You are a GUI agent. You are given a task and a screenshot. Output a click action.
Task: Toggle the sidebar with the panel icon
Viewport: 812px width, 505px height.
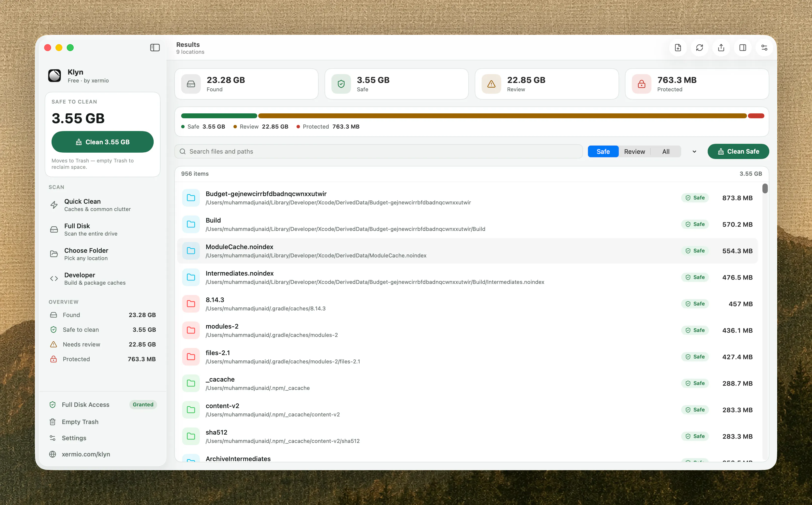click(155, 48)
